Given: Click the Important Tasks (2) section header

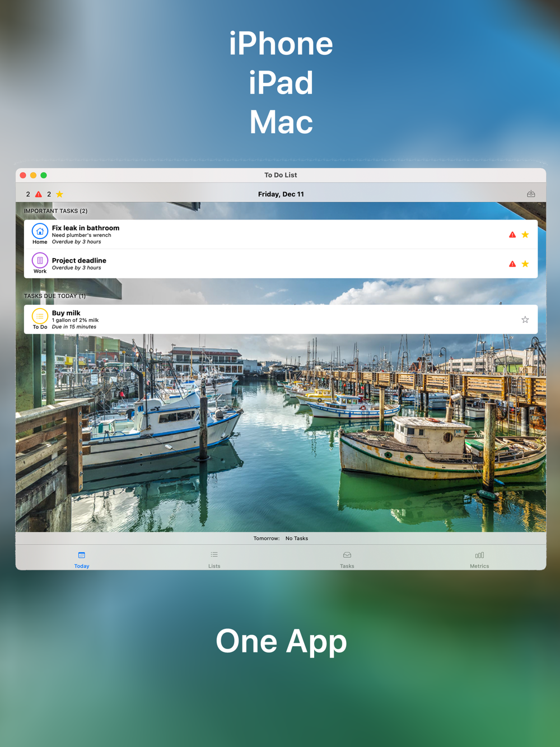Looking at the screenshot, I should click(55, 211).
